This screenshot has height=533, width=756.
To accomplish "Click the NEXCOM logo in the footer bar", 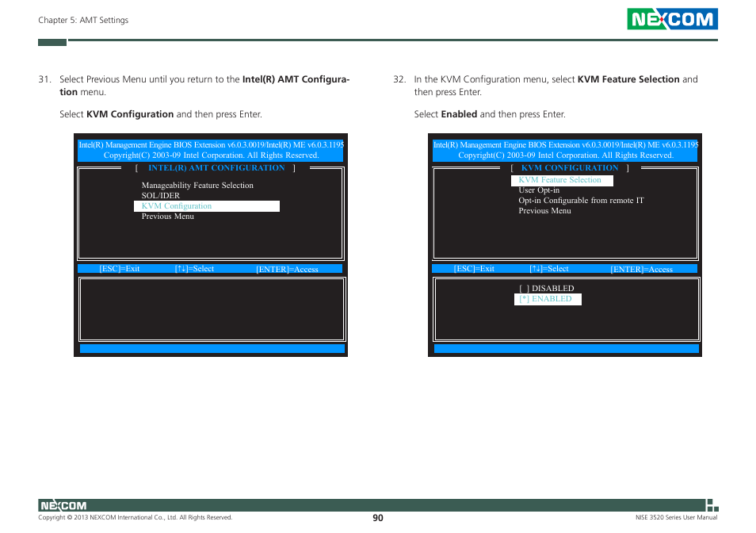I will [x=63, y=505].
